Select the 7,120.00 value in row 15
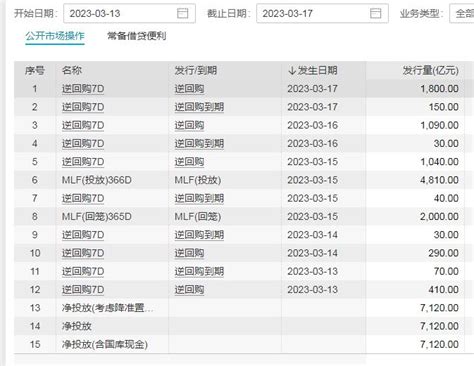The width and height of the screenshot is (474, 366). pos(439,344)
